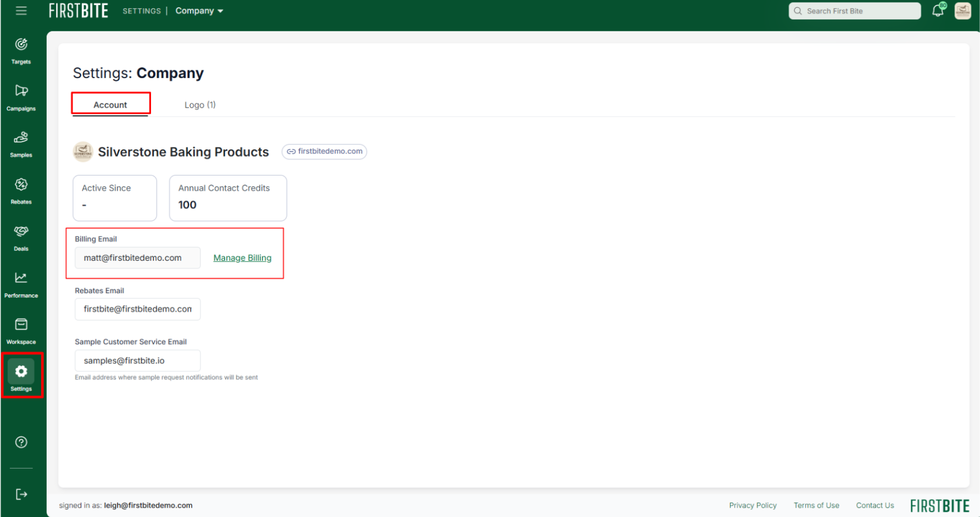The width and height of the screenshot is (980, 517).
Task: Click the Manage Billing link
Action: [x=242, y=258]
